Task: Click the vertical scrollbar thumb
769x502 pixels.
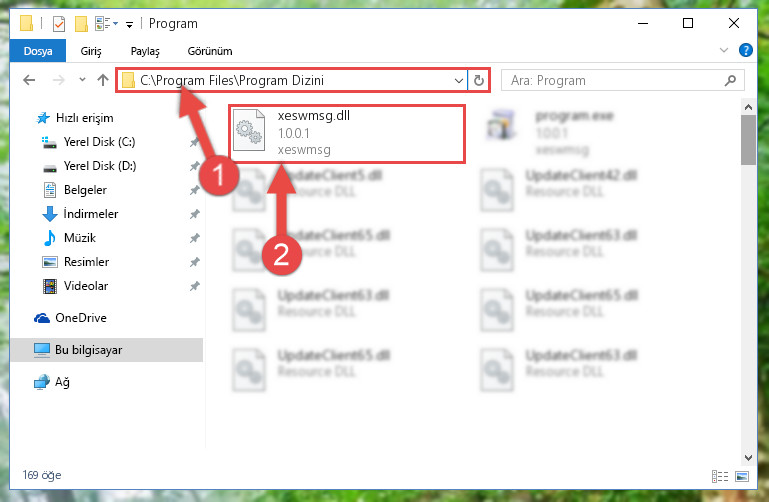Action: (x=748, y=140)
